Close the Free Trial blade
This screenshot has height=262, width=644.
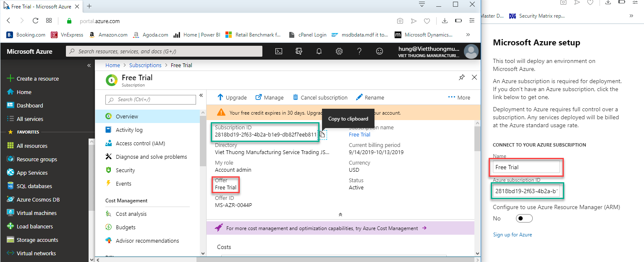[x=474, y=77]
